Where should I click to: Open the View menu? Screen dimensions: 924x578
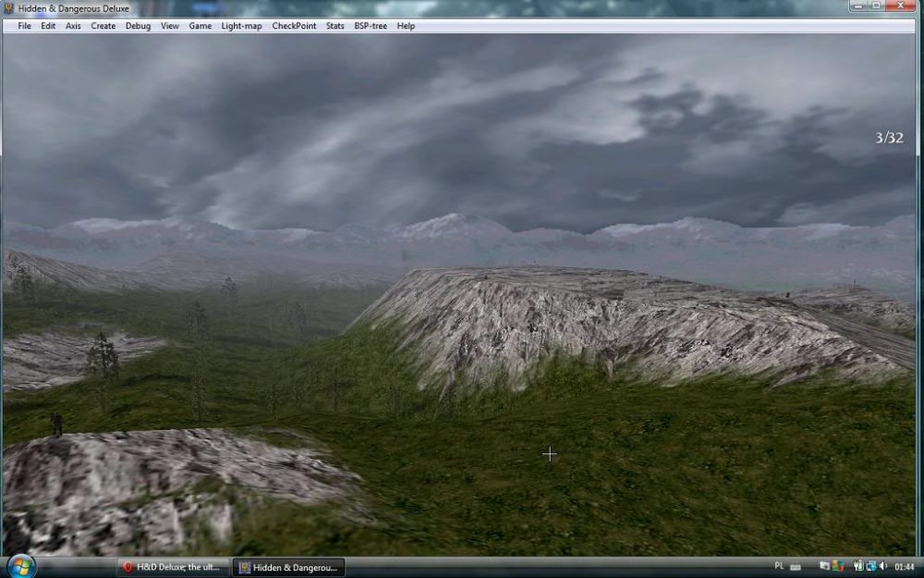coord(170,26)
